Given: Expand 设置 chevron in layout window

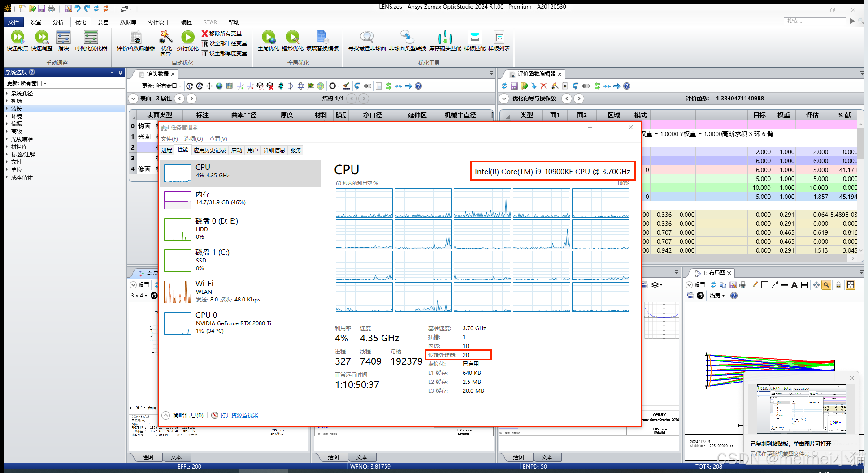Looking at the screenshot, I should (x=690, y=285).
